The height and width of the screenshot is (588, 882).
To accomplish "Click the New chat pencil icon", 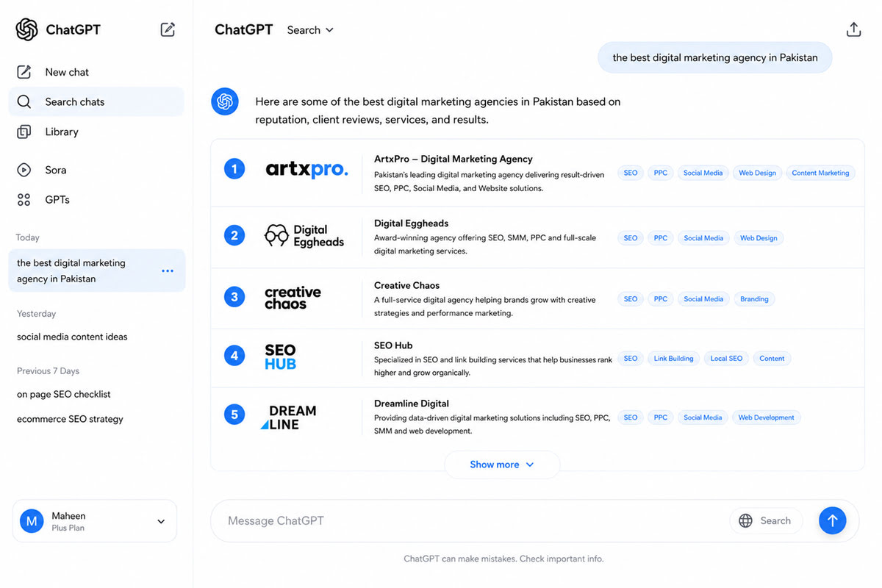I will click(24, 72).
